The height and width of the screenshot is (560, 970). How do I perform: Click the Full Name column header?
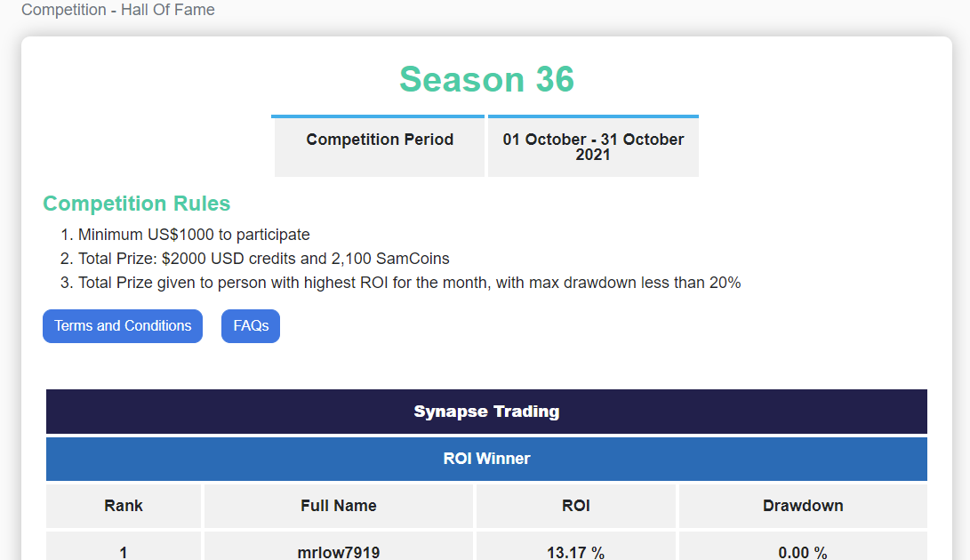339,506
